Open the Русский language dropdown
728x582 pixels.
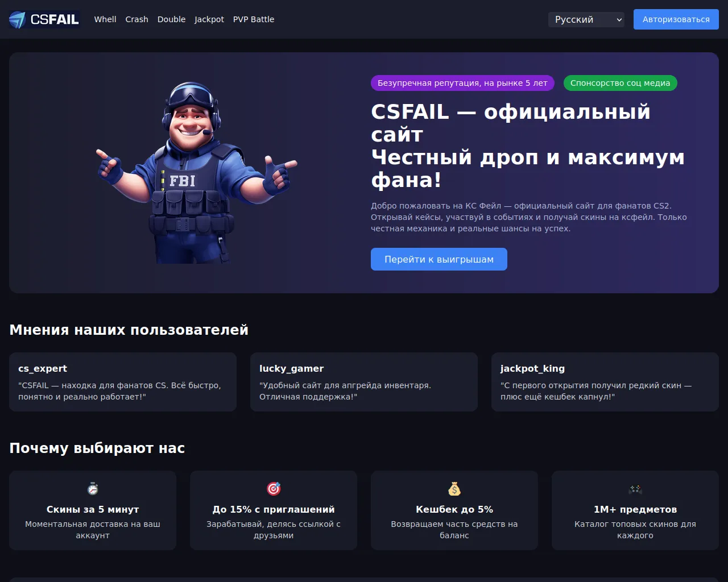pos(586,19)
